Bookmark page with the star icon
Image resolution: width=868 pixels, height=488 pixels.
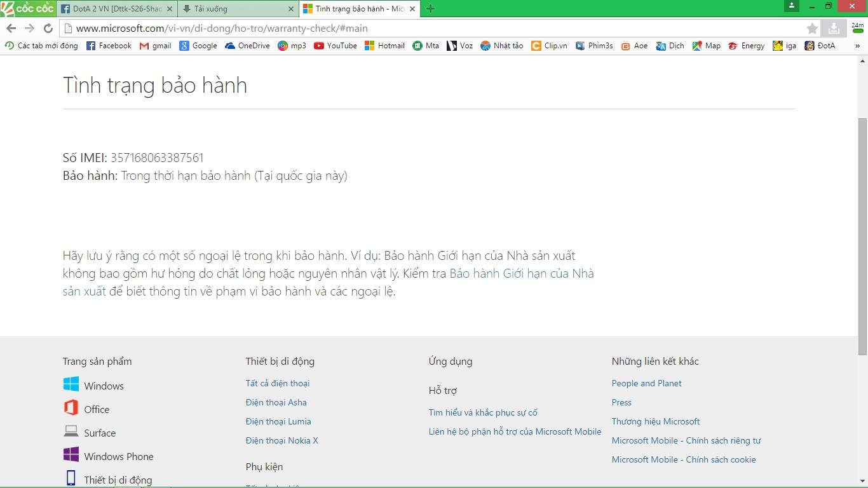(812, 29)
